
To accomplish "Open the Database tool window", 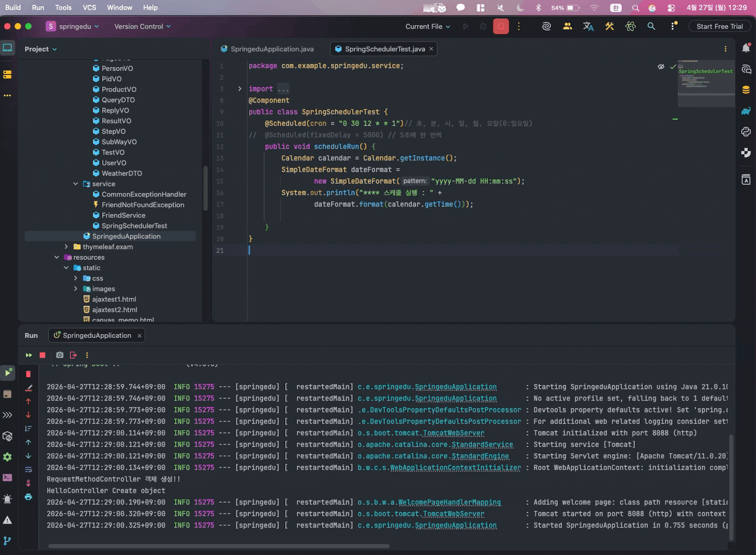I will coord(746,90).
